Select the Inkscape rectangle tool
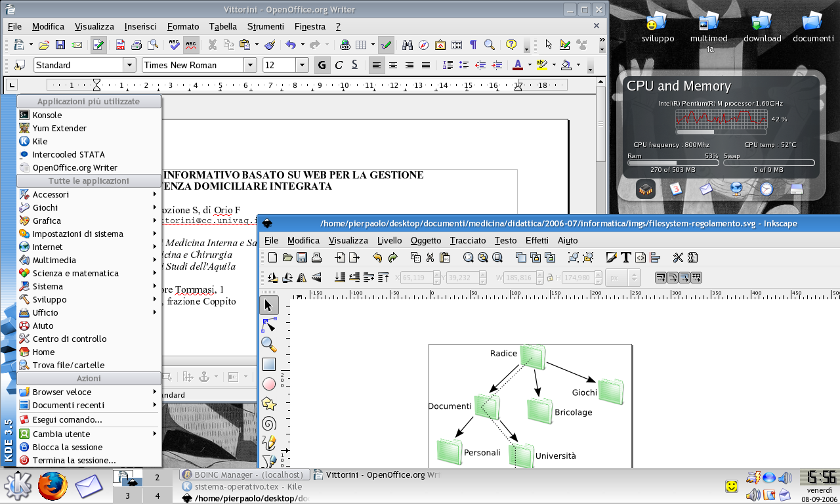This screenshot has width=840, height=504. pyautogui.click(x=268, y=364)
